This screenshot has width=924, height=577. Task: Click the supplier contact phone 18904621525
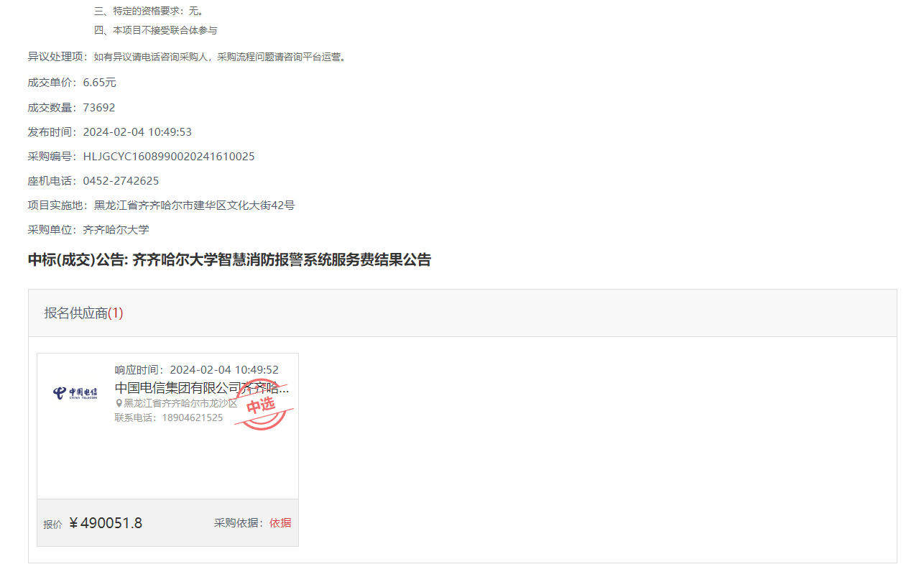[x=192, y=417]
